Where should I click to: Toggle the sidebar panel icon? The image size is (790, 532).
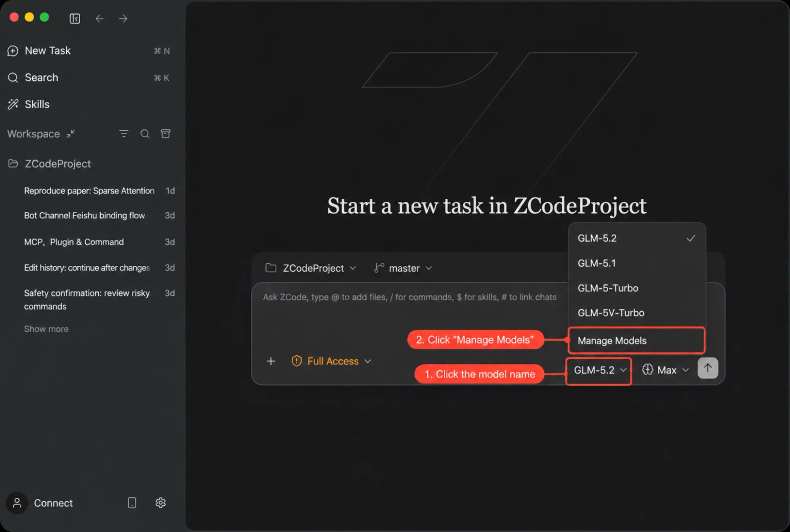[75, 19]
